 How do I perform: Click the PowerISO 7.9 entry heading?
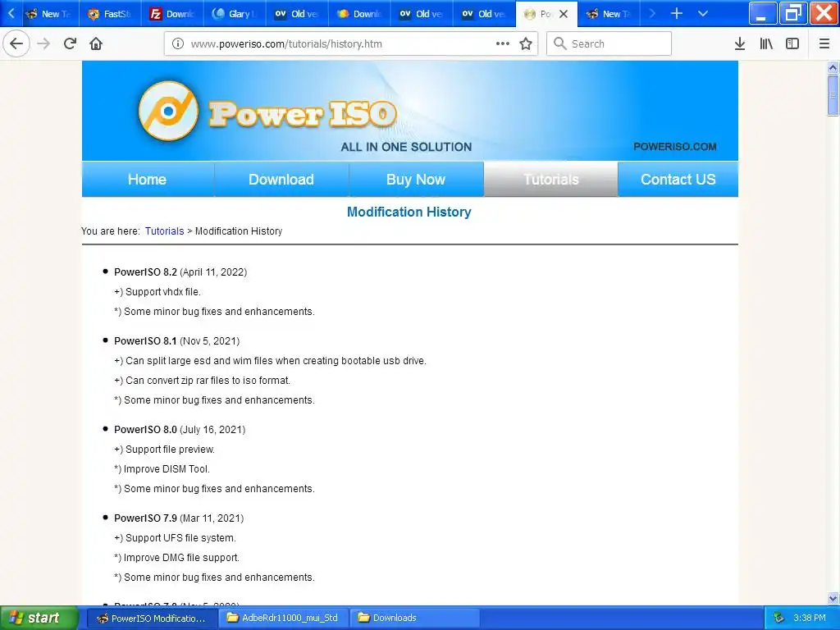pyautogui.click(x=145, y=518)
